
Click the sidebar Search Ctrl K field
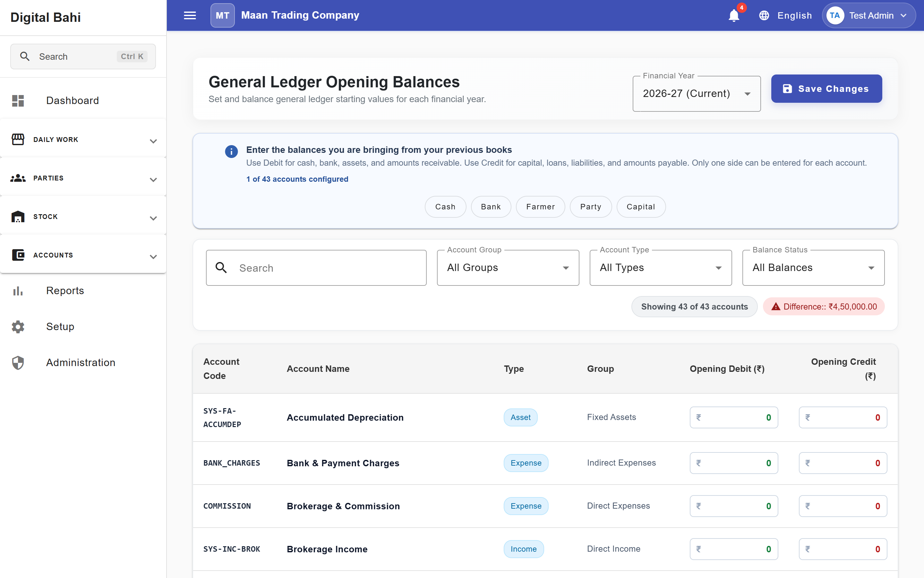(x=83, y=57)
